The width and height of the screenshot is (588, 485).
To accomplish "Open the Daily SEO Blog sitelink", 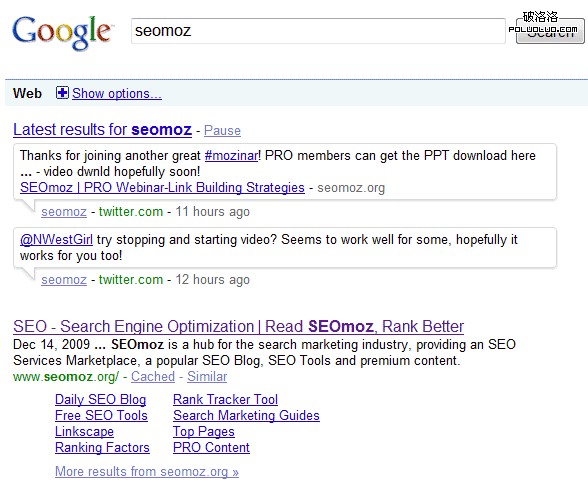I will coord(100,400).
